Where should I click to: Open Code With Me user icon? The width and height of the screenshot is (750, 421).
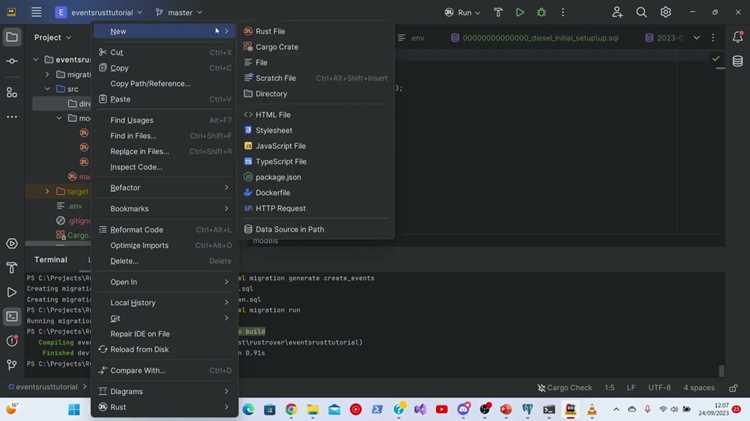pyautogui.click(x=617, y=12)
